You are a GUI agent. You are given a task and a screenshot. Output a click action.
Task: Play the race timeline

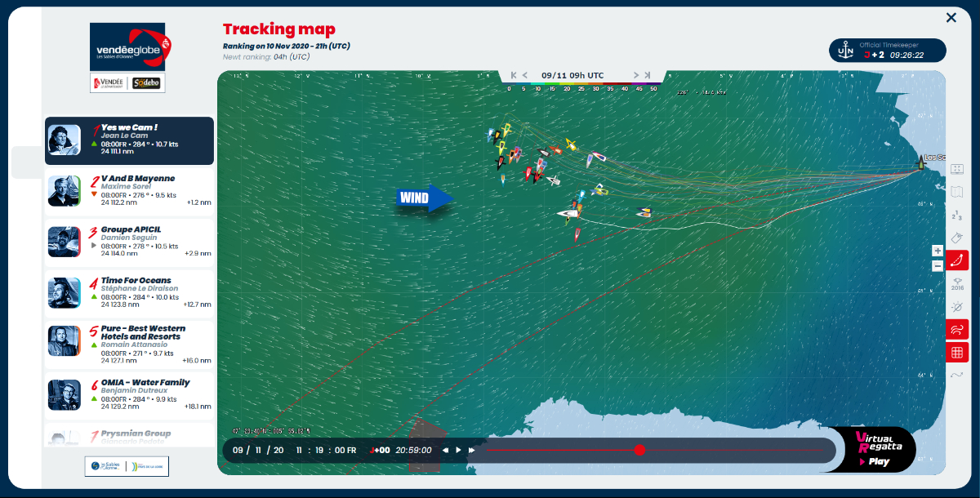[x=458, y=450]
